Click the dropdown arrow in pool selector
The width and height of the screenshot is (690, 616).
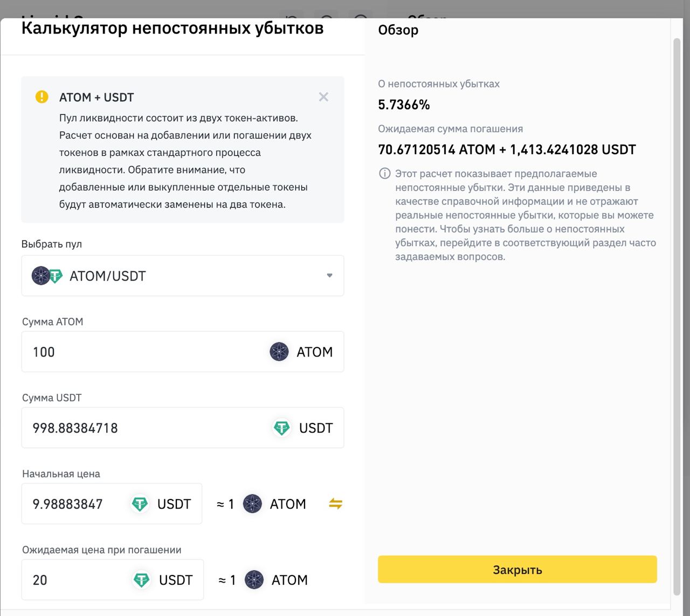pyautogui.click(x=329, y=276)
